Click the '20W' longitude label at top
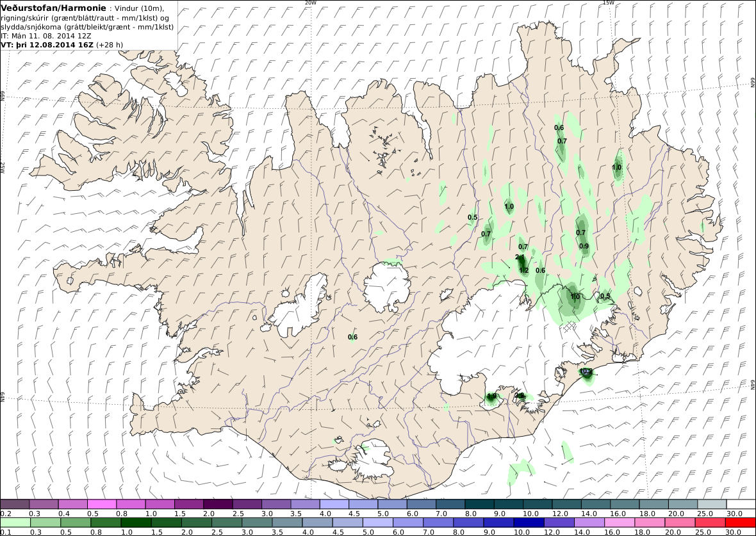The width and height of the screenshot is (756, 536). (x=311, y=3)
